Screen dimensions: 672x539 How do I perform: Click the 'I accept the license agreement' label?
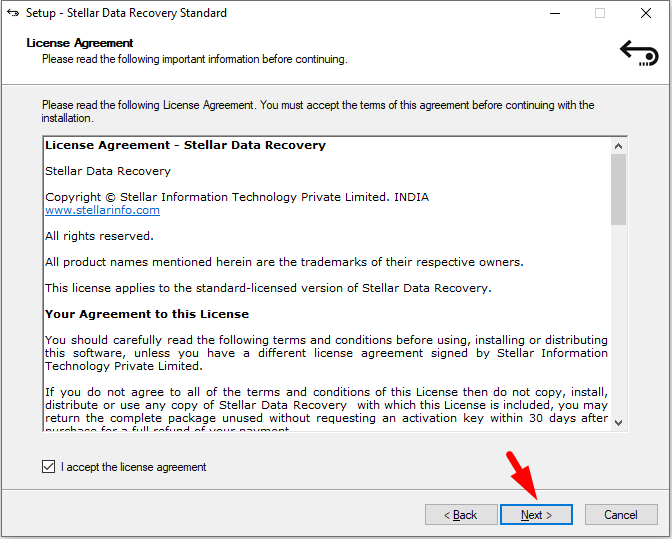133,467
